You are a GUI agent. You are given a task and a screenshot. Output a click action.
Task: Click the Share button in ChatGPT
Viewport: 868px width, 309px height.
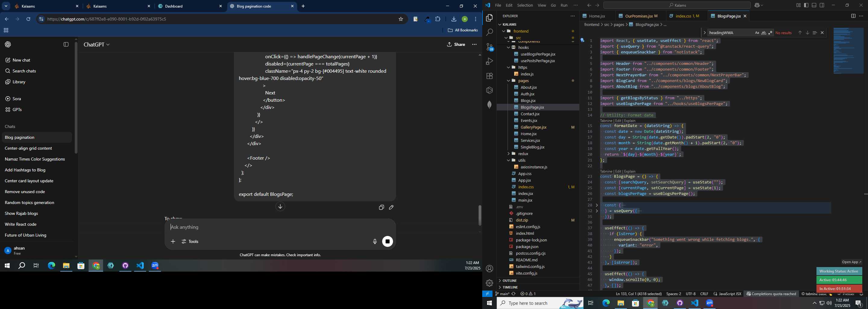tap(456, 45)
